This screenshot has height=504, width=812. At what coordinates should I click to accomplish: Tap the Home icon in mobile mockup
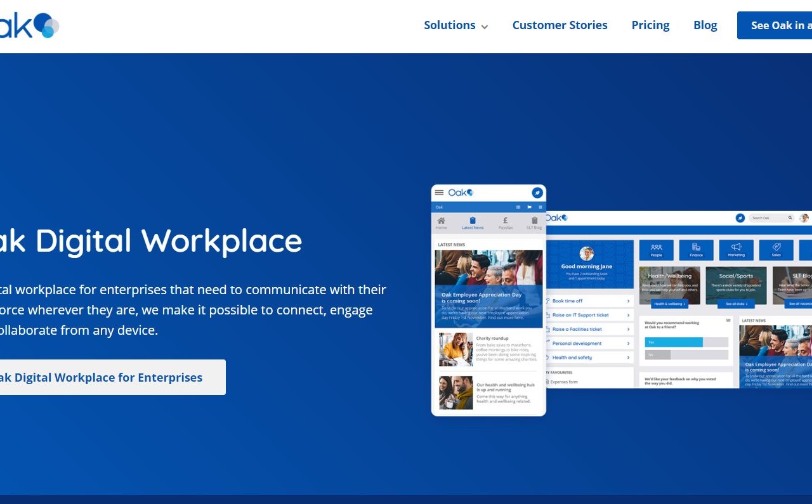click(441, 222)
